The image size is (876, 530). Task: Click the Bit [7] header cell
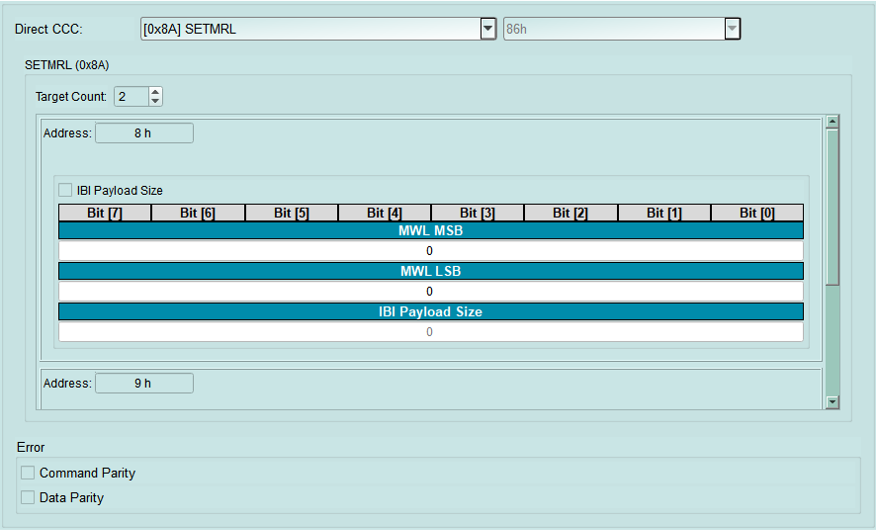click(104, 213)
